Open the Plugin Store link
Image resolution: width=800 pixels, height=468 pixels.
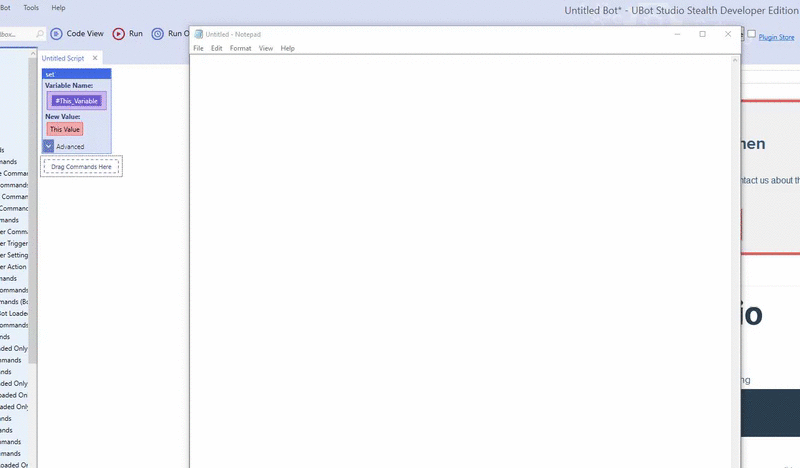click(x=776, y=37)
